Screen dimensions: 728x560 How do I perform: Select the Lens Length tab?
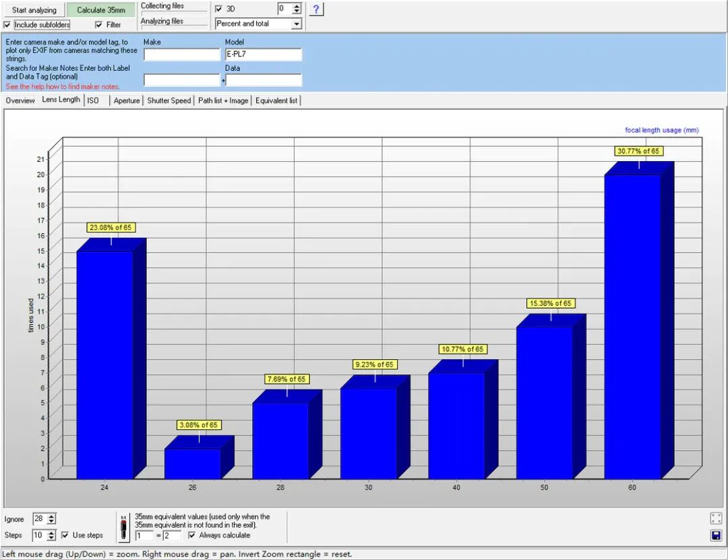(61, 99)
